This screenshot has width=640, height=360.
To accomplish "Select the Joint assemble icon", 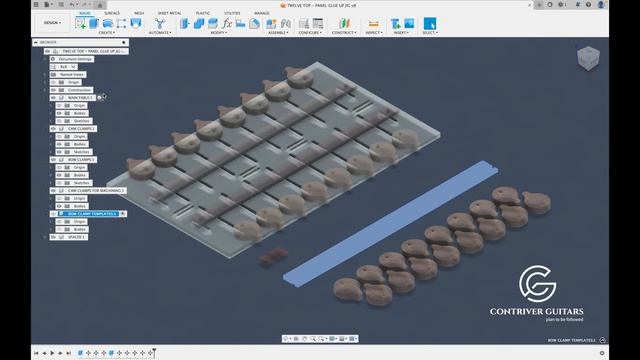I will pos(286,23).
